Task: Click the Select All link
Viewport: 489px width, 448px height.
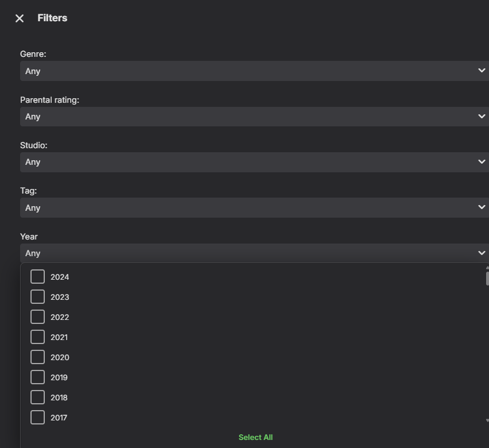Action: click(x=256, y=438)
